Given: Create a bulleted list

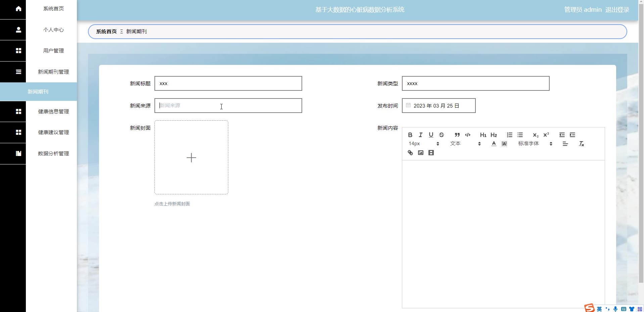Looking at the screenshot, I should (520, 135).
